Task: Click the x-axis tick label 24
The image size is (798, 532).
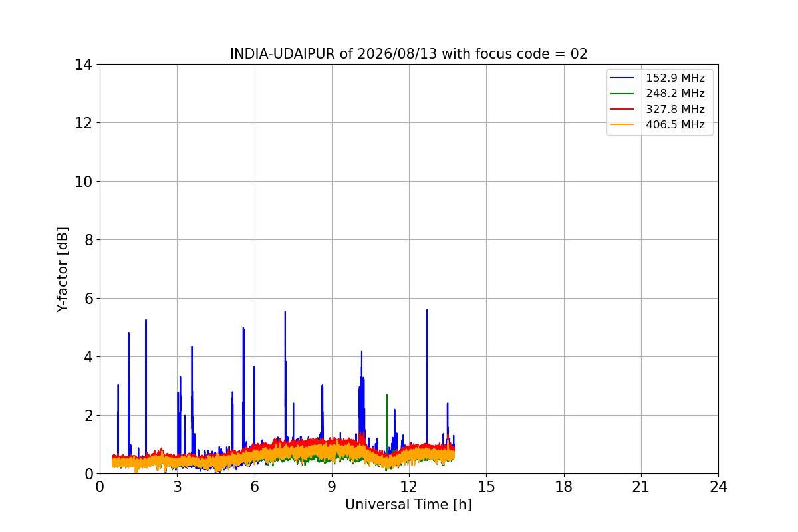Action: coord(718,487)
